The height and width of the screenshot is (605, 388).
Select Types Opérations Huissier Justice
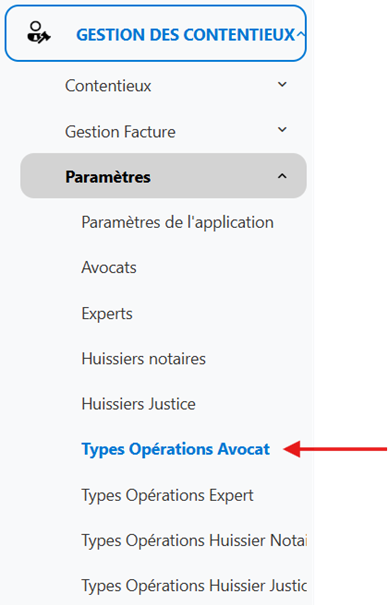(x=194, y=586)
